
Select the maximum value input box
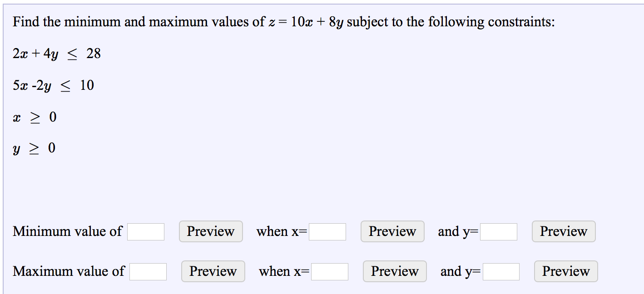148,271
